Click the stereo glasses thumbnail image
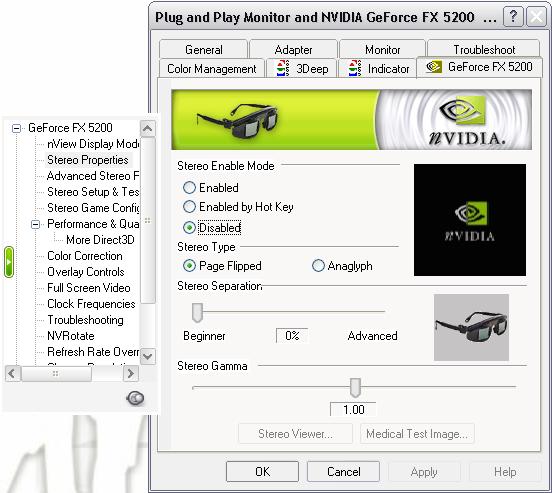 [471, 327]
